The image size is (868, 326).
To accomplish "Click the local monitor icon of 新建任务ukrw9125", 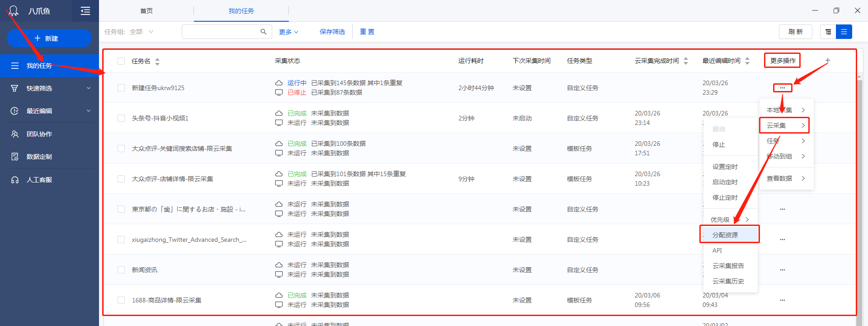I will (279, 92).
